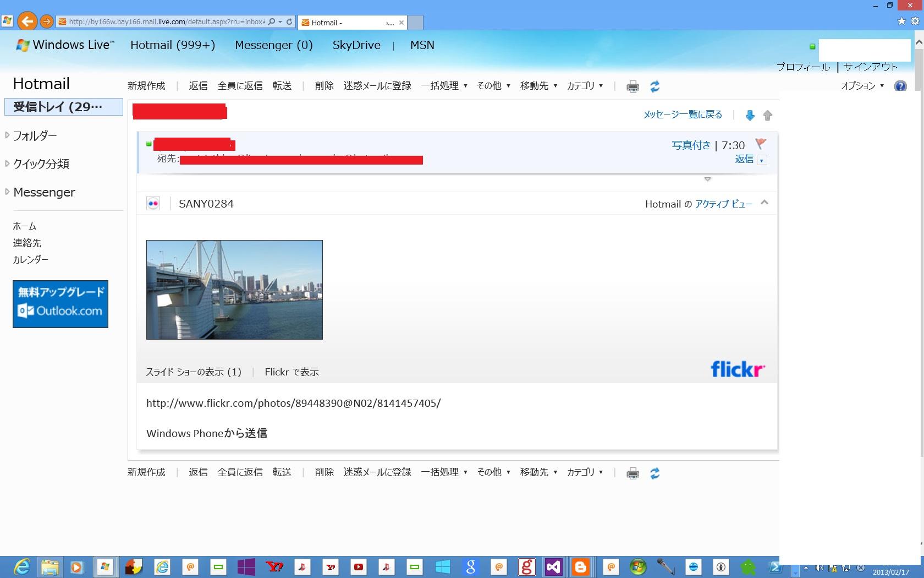Toggle the flag on this message
The height and width of the screenshot is (578, 924).
point(761,144)
